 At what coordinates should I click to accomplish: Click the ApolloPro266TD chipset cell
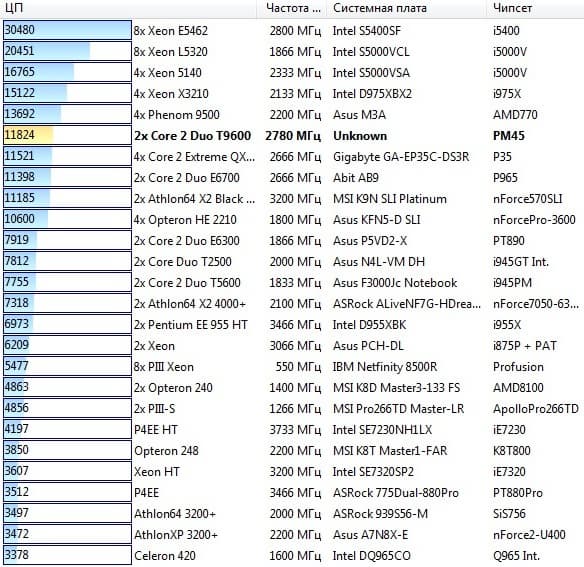[x=536, y=409]
